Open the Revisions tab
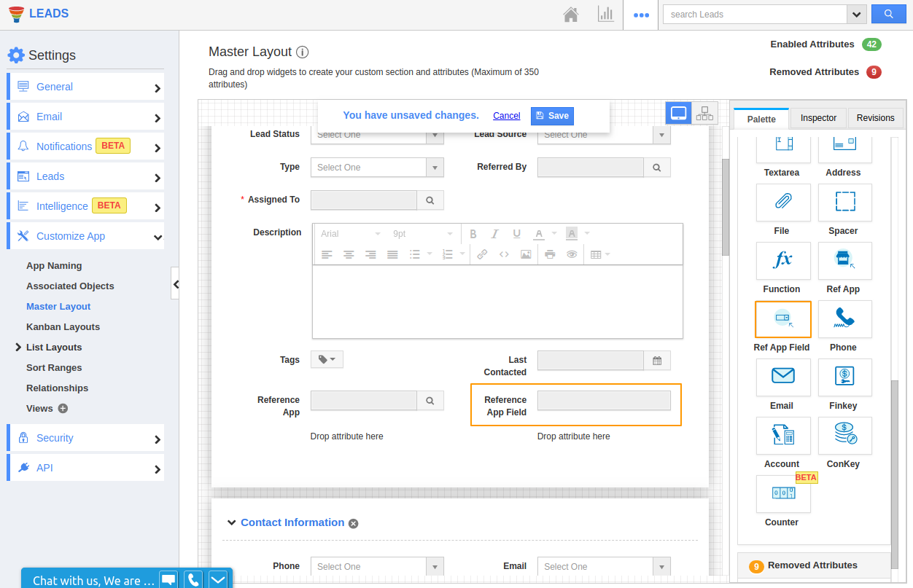913x588 pixels. tap(875, 118)
